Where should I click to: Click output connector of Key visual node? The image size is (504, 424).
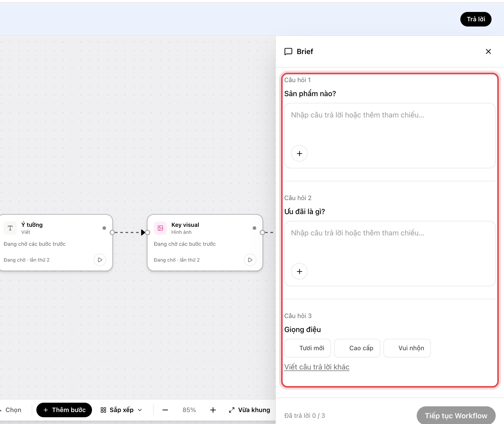pos(262,232)
